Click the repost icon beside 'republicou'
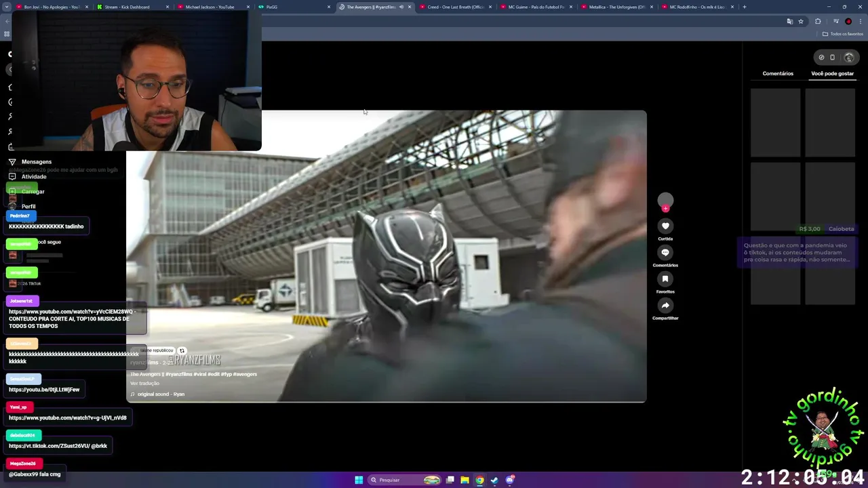Image resolution: width=868 pixels, height=488 pixels. [182, 350]
